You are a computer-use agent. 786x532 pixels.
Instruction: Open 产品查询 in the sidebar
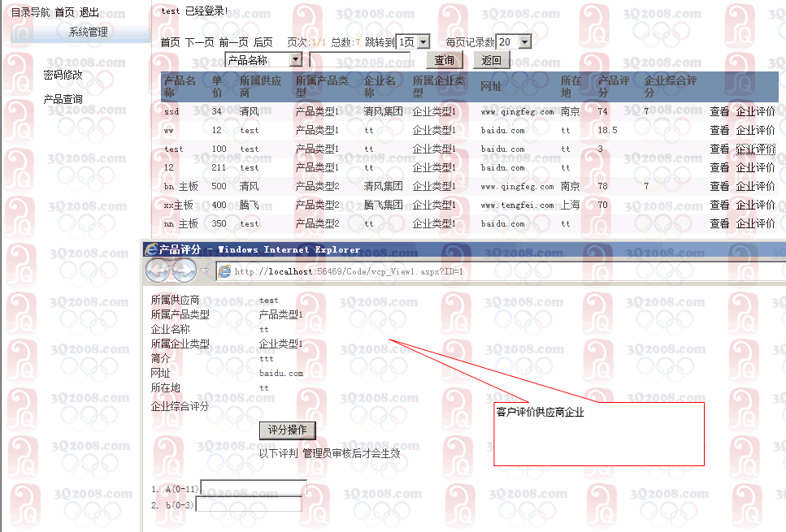click(63, 99)
